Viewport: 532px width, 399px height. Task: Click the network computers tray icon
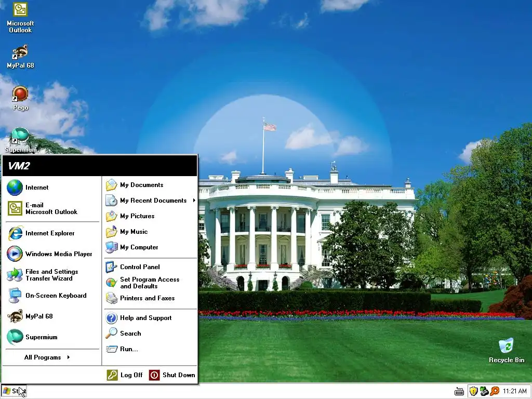coord(484,391)
